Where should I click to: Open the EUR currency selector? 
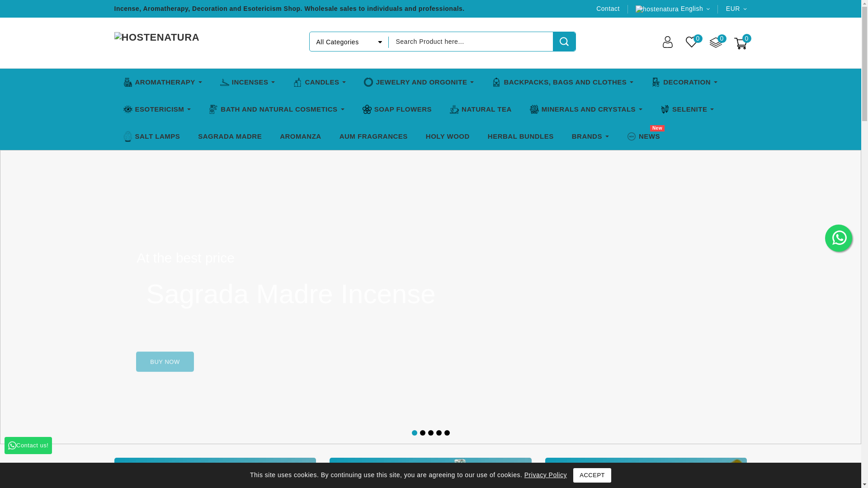736,9
